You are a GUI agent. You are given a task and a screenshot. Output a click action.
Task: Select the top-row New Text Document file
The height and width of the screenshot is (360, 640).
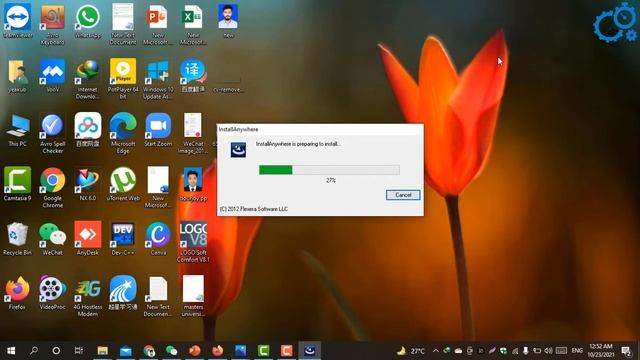[123, 24]
